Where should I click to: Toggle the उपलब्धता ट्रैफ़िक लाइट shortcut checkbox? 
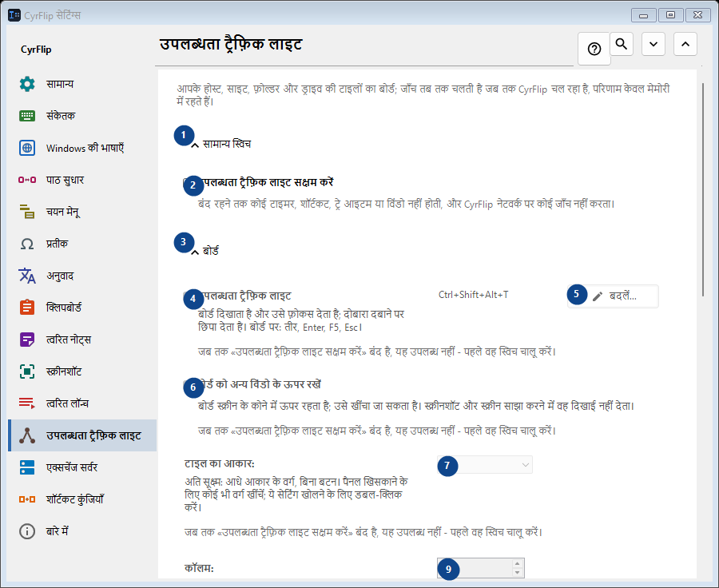click(x=188, y=296)
